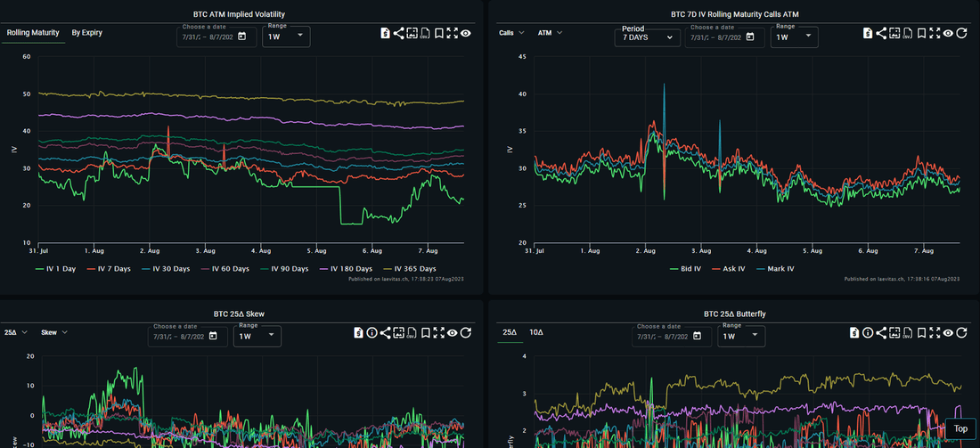Toggle the eye icon on 25Δ Butterfly chart
The width and height of the screenshot is (980, 448).
pyautogui.click(x=948, y=333)
